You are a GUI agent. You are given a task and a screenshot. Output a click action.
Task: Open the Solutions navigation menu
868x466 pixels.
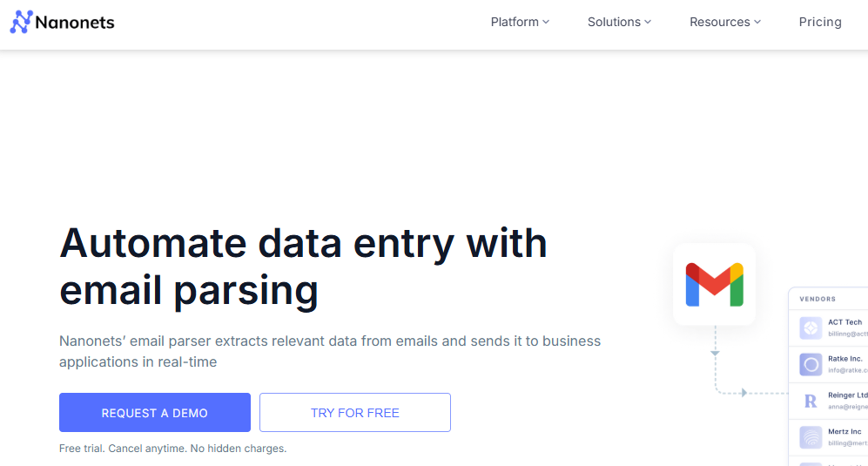tap(614, 22)
